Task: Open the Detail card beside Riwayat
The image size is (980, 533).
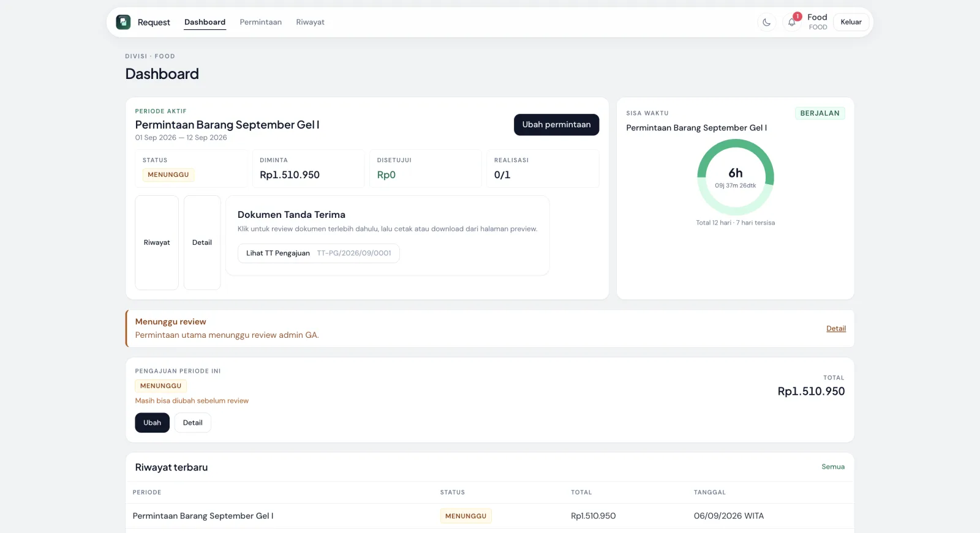Action: [x=202, y=243]
